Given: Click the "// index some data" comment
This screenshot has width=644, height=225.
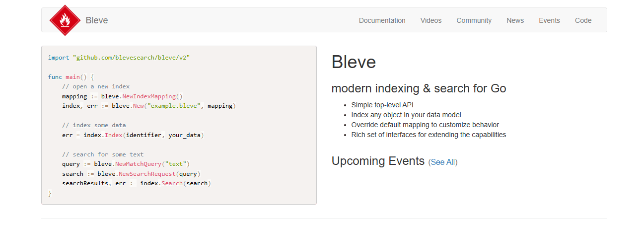Looking at the screenshot, I should (94, 125).
